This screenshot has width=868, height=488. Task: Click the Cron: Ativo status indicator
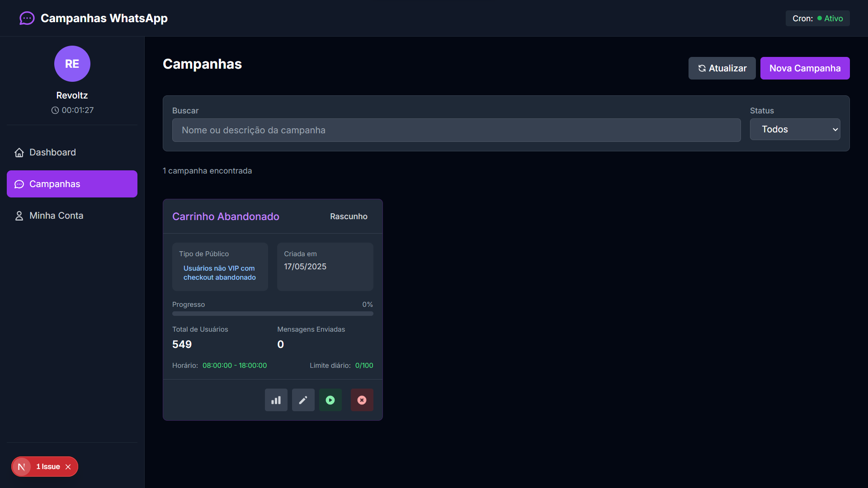pyautogui.click(x=818, y=19)
